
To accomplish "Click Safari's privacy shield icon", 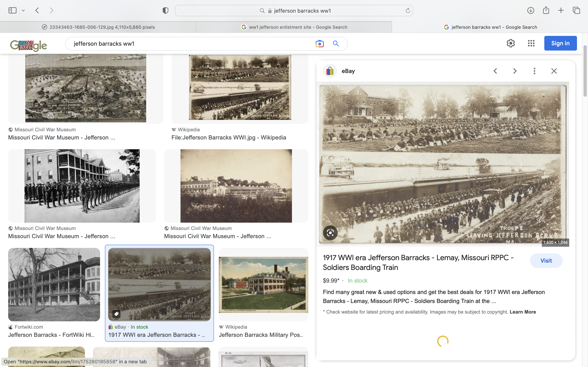I will click(165, 10).
